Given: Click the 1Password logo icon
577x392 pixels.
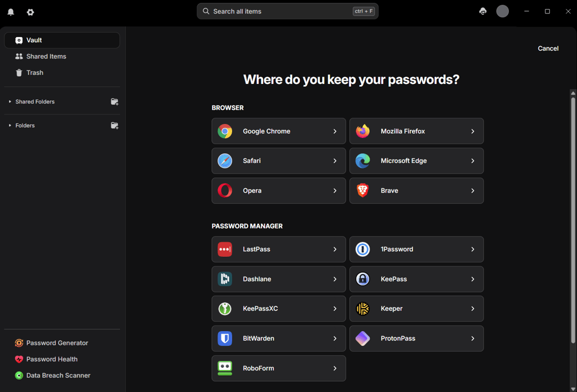Looking at the screenshot, I should click(363, 250).
